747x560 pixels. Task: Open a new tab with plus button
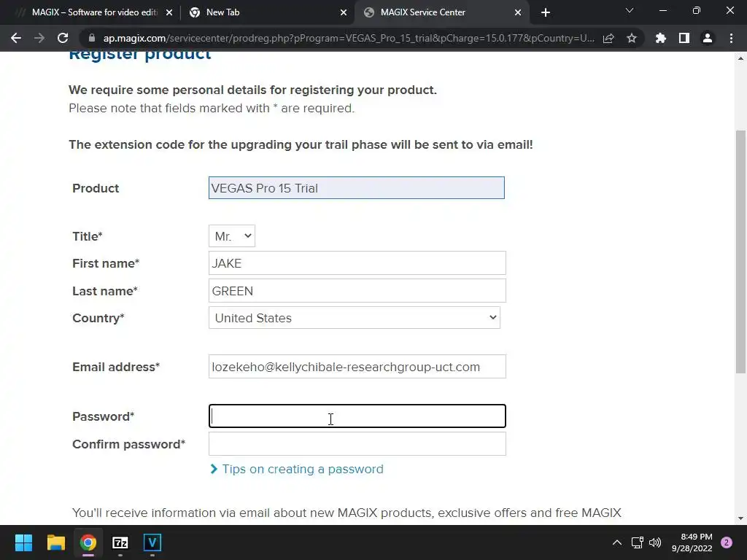pos(546,12)
